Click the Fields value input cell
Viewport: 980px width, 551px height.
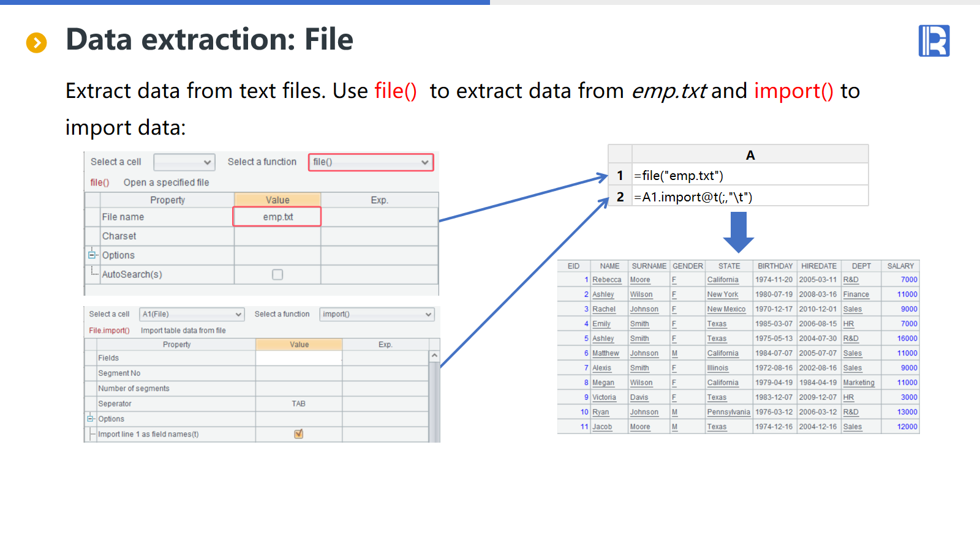pyautogui.click(x=298, y=358)
